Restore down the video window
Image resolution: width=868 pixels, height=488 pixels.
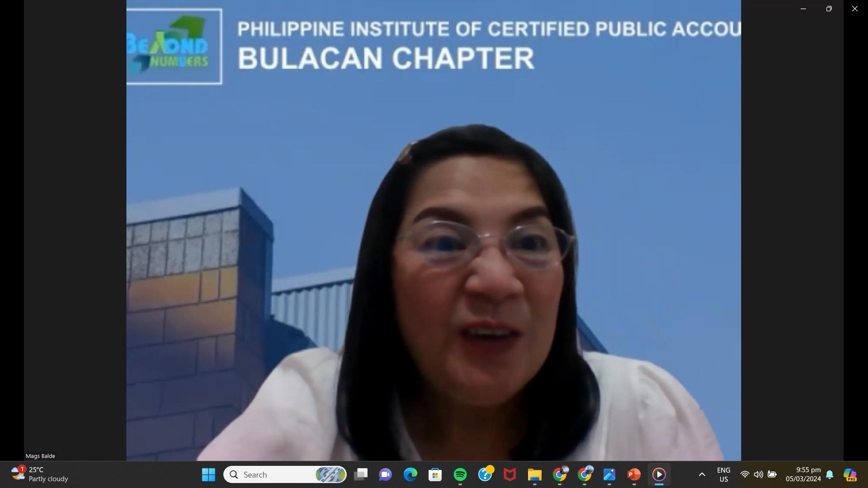point(829,9)
